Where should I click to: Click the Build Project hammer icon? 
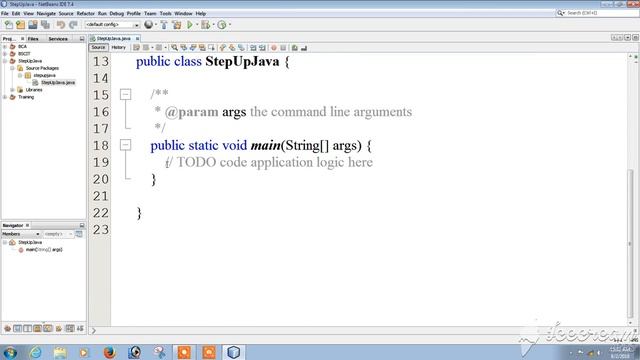[x=164, y=25]
